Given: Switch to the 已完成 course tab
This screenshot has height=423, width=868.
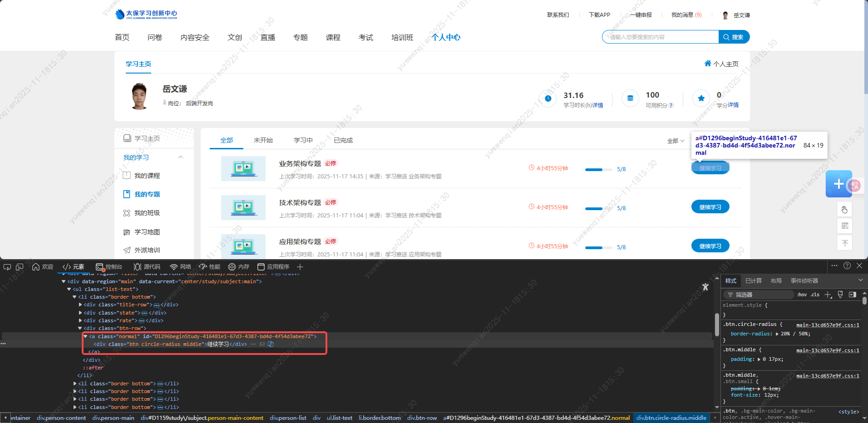Looking at the screenshot, I should click(x=343, y=140).
